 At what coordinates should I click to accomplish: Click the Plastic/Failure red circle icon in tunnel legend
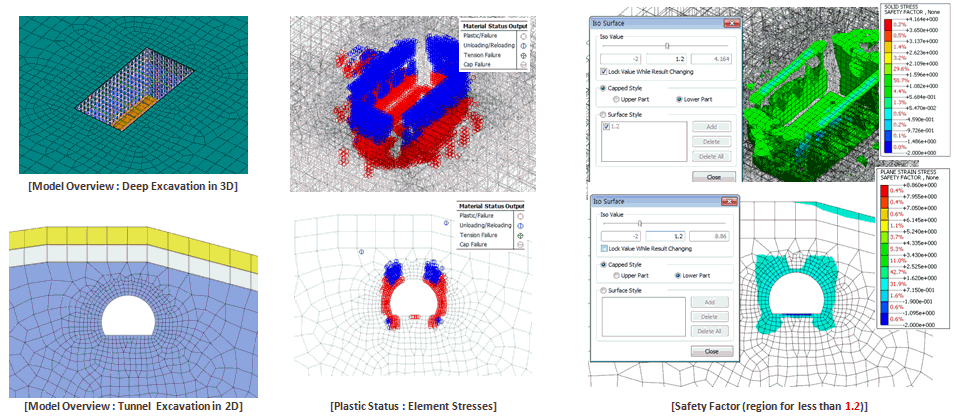point(520,215)
